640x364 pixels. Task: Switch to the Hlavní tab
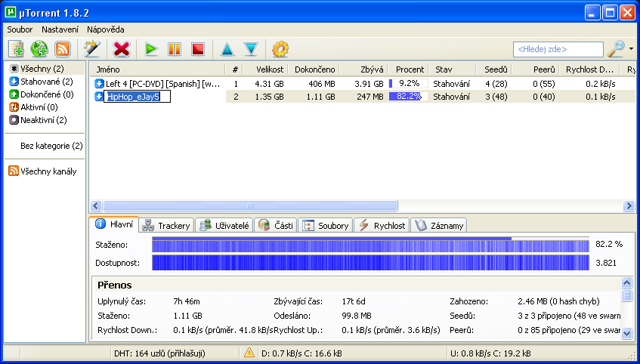[114, 224]
